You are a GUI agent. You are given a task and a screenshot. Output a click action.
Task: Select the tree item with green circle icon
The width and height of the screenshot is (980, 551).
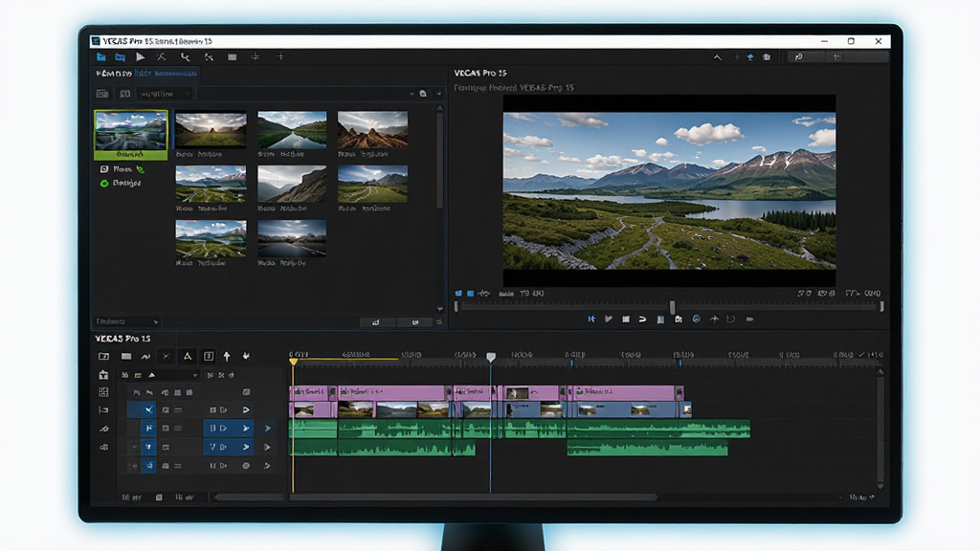(x=121, y=183)
